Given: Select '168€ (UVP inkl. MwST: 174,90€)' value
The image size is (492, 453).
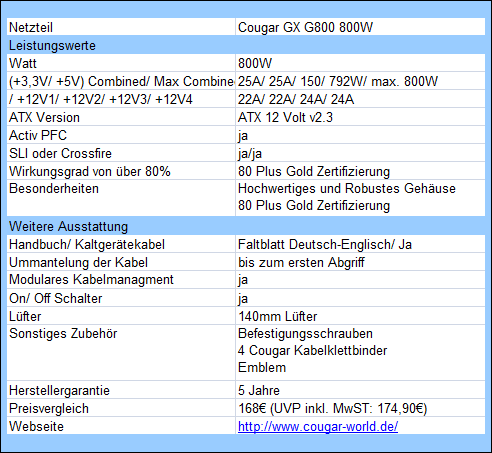Looking at the screenshot, I should (x=332, y=408).
